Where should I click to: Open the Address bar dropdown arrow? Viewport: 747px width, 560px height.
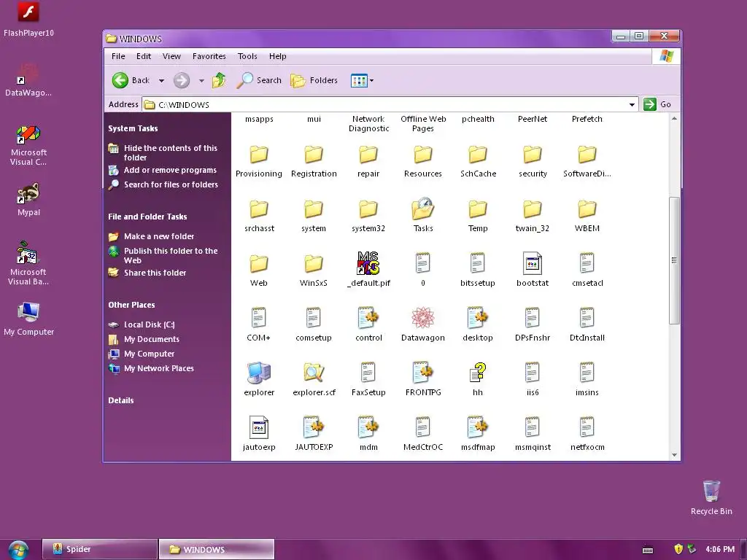coord(632,105)
